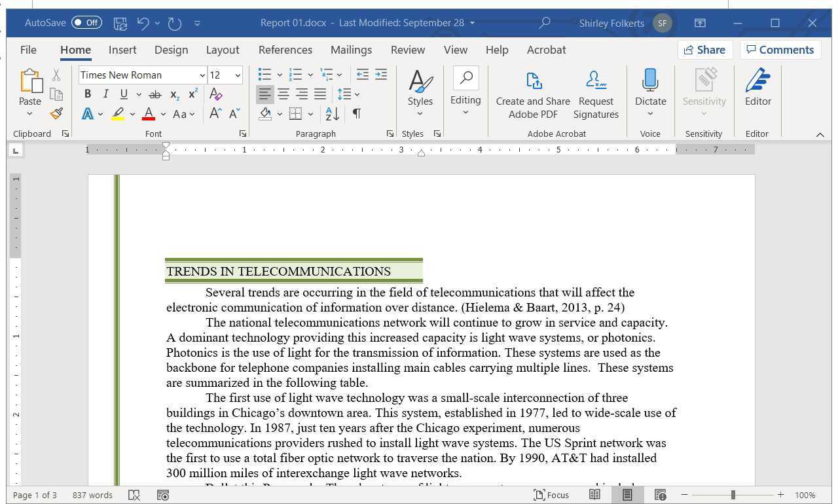Show paragraph marks with pilcrow icon
Image resolution: width=838 pixels, height=504 pixels.
tap(356, 114)
